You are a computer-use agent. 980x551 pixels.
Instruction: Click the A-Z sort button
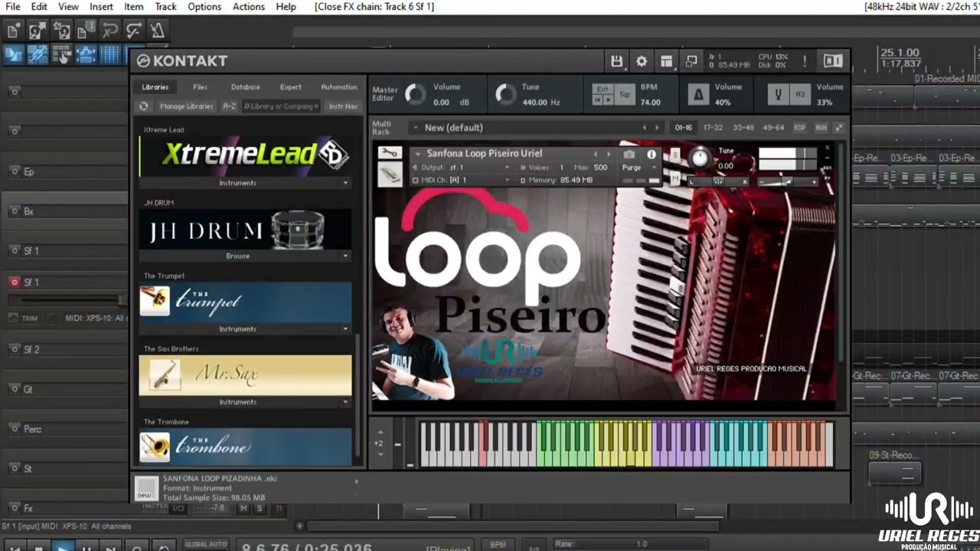tap(229, 106)
